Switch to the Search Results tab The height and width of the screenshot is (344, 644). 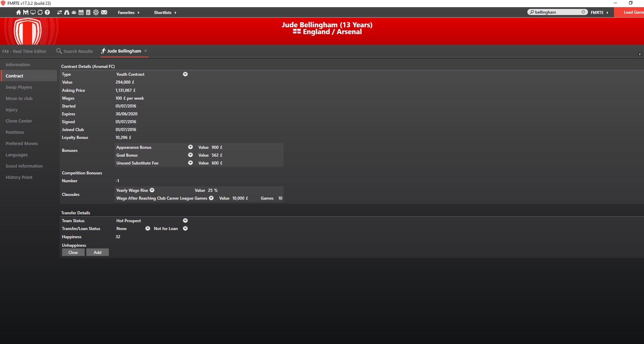[x=75, y=51]
